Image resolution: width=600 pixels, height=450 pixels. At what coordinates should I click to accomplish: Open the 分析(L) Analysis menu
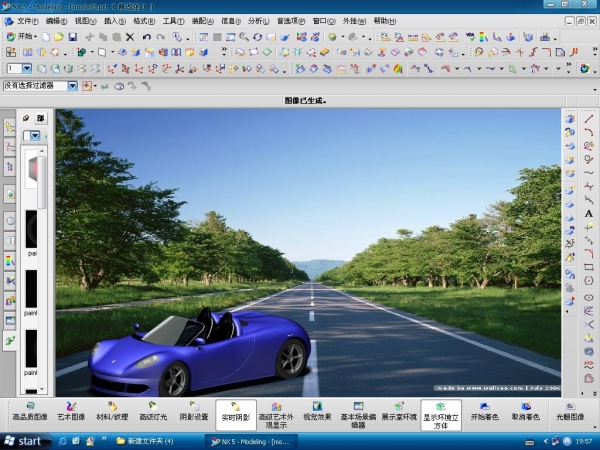coord(259,21)
